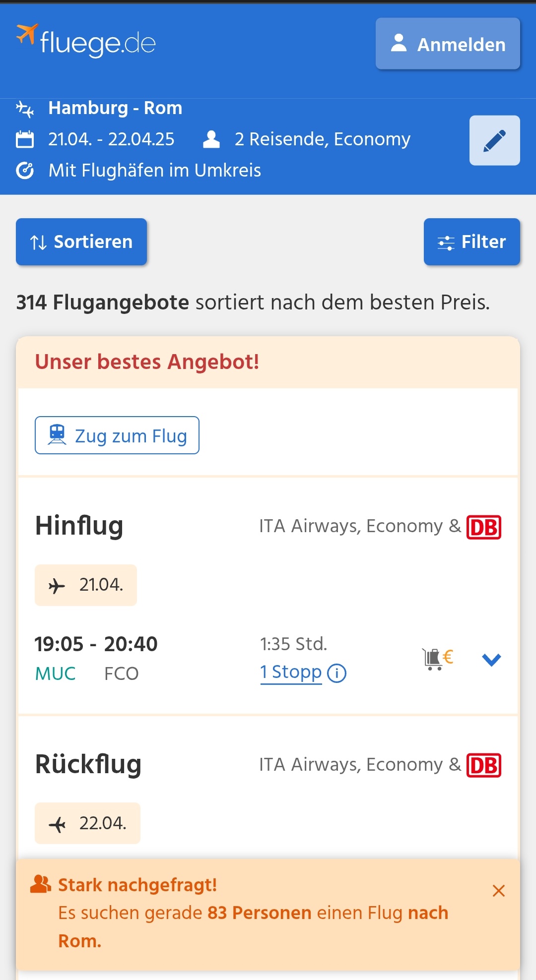Expand the Hinflug flight details chevron
The height and width of the screenshot is (980, 536).
491,660
